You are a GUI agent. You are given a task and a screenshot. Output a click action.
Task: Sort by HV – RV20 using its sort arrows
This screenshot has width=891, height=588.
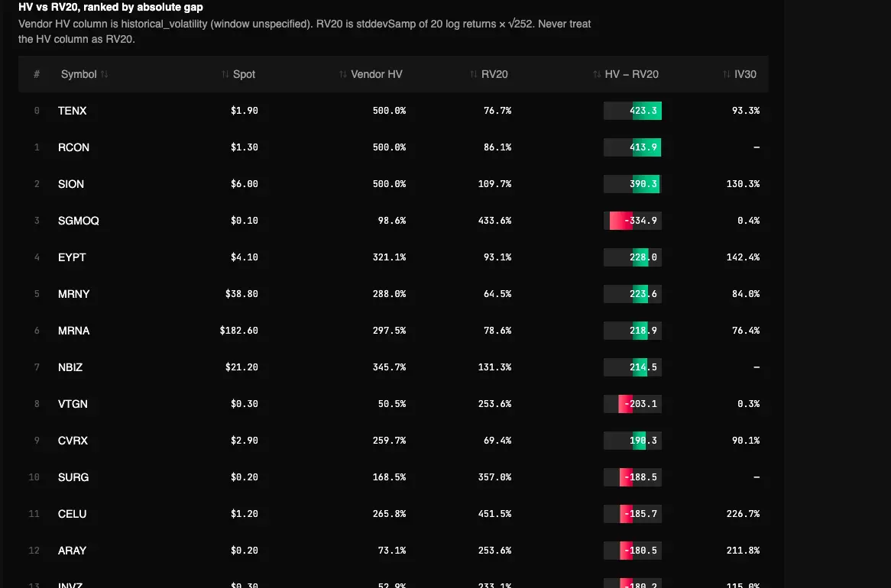[x=598, y=74]
